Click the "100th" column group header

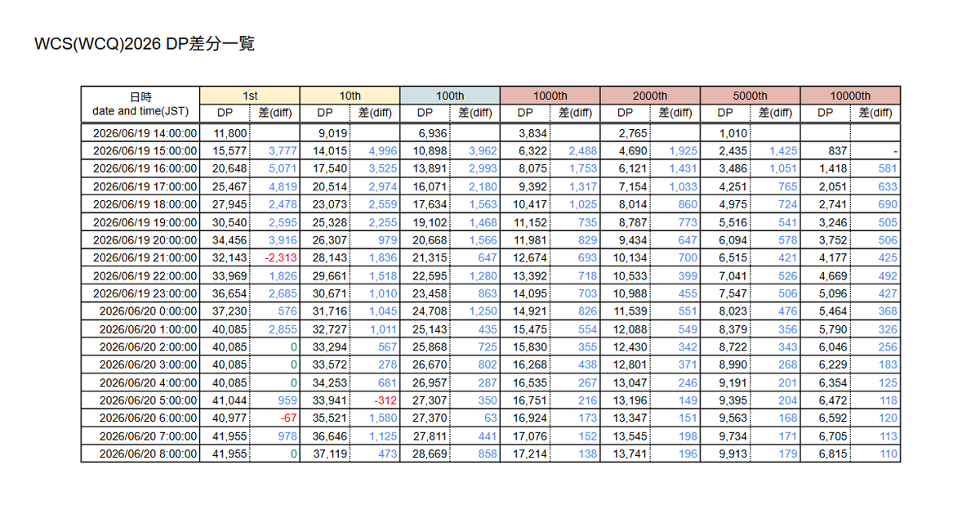450,96
